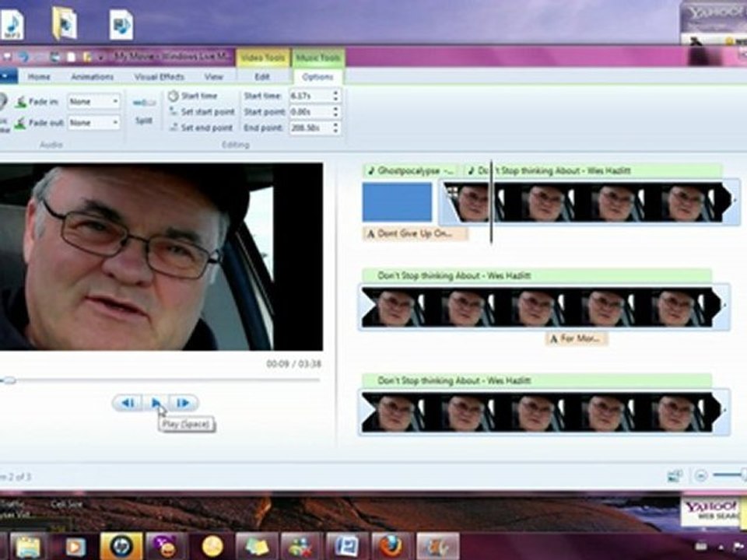Click the 00:09 / 03:38 time readout
This screenshot has height=560, width=747.
coord(293,364)
